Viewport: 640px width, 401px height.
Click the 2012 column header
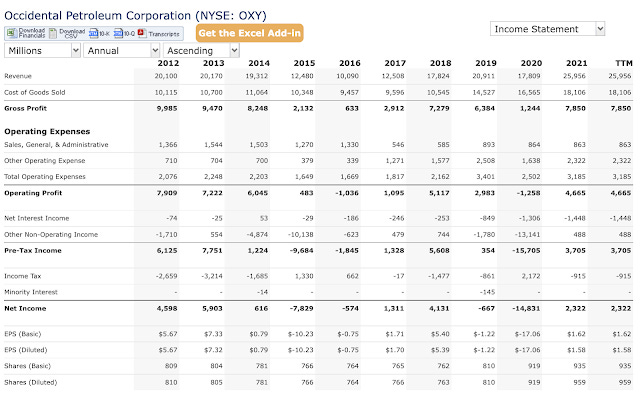pyautogui.click(x=168, y=63)
